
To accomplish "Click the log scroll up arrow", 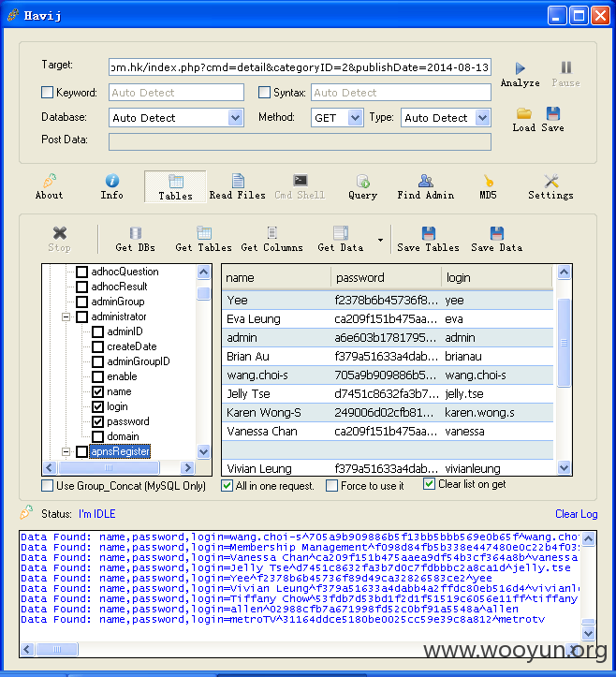I will point(588,538).
